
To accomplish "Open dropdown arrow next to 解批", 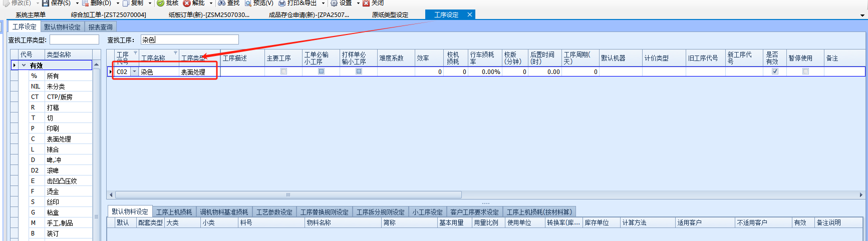I will click(x=211, y=3).
